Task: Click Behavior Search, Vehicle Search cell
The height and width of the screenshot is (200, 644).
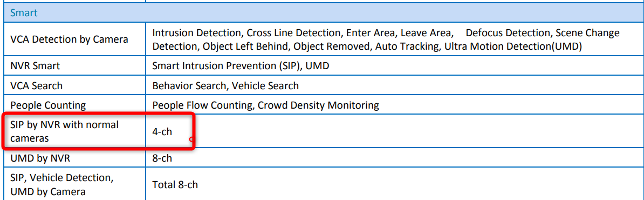Action: click(225, 85)
